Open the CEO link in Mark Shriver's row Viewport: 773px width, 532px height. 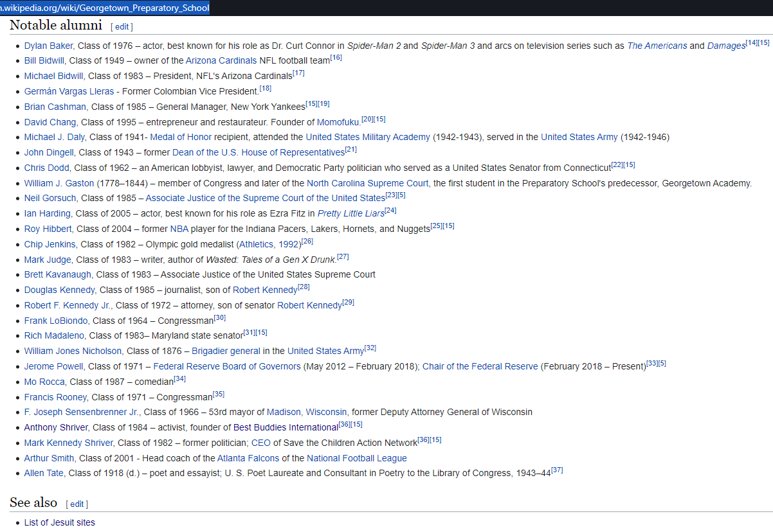[261, 443]
